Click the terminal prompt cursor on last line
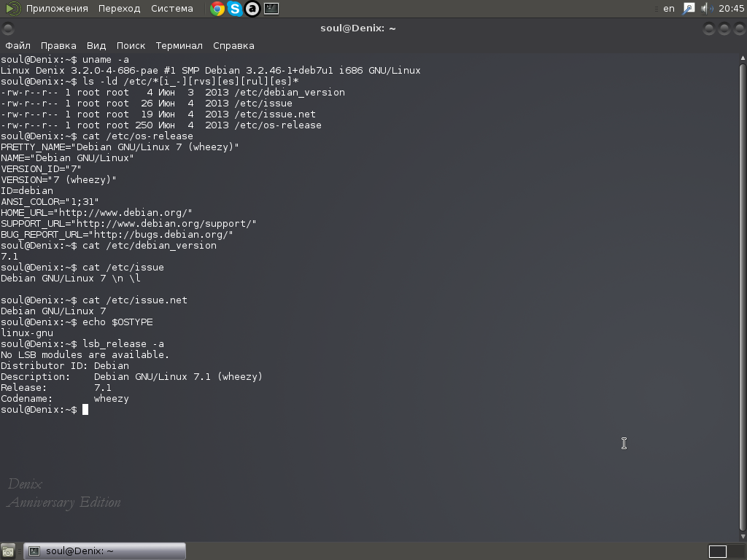 point(85,410)
